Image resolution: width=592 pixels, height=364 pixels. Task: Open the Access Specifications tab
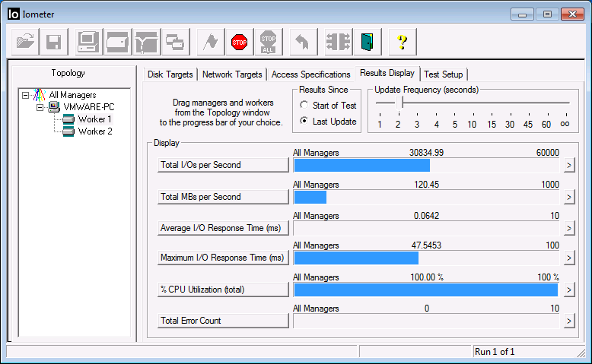click(x=310, y=74)
